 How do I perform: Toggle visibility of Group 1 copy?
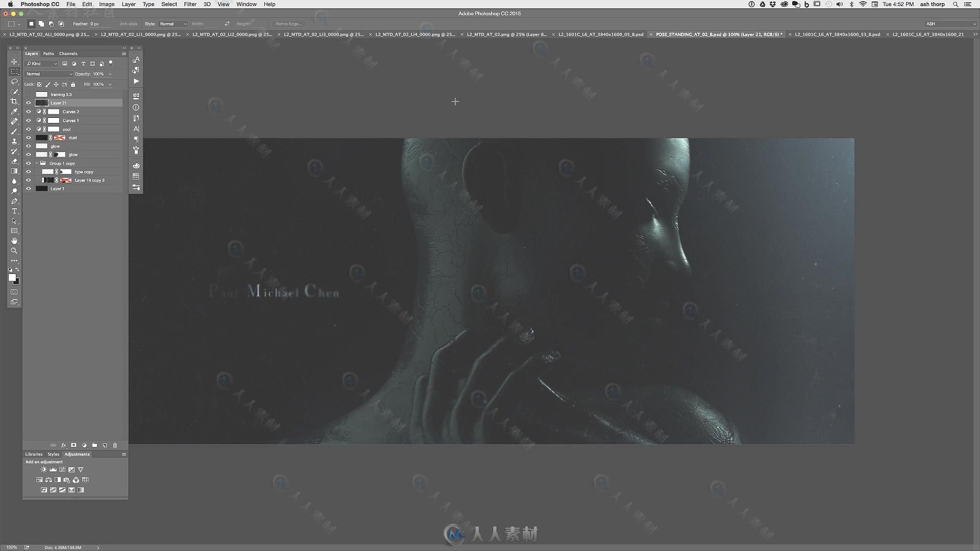click(29, 163)
